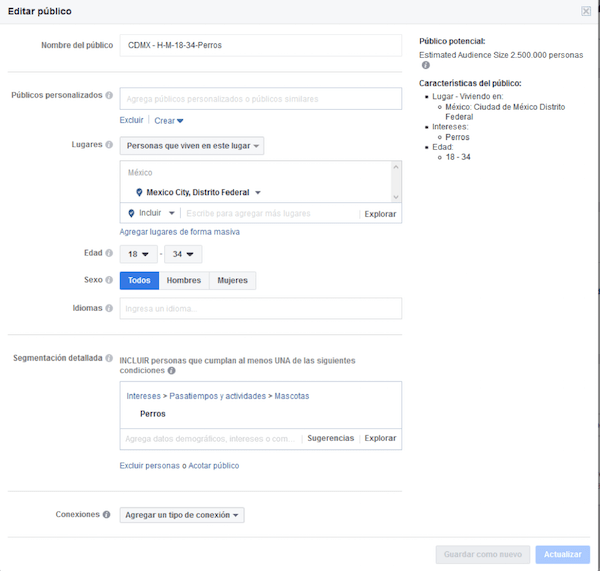Click 'Perros' under Intereses in characteristics

(x=457, y=137)
